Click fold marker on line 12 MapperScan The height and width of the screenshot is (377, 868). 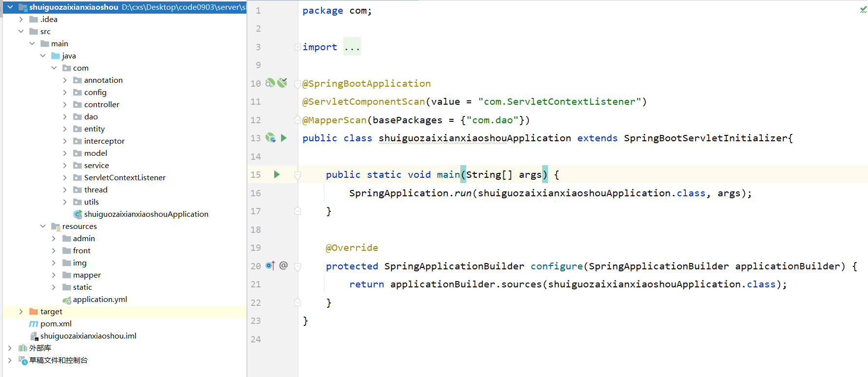(297, 120)
